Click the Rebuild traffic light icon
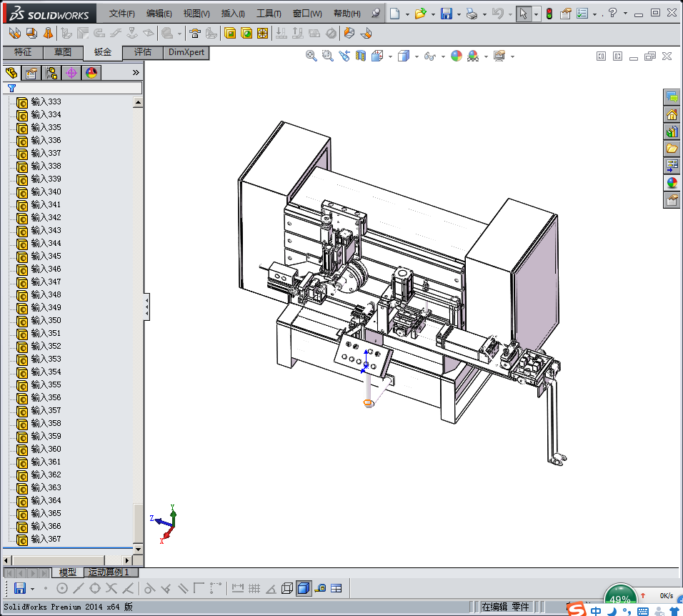 [x=549, y=14]
